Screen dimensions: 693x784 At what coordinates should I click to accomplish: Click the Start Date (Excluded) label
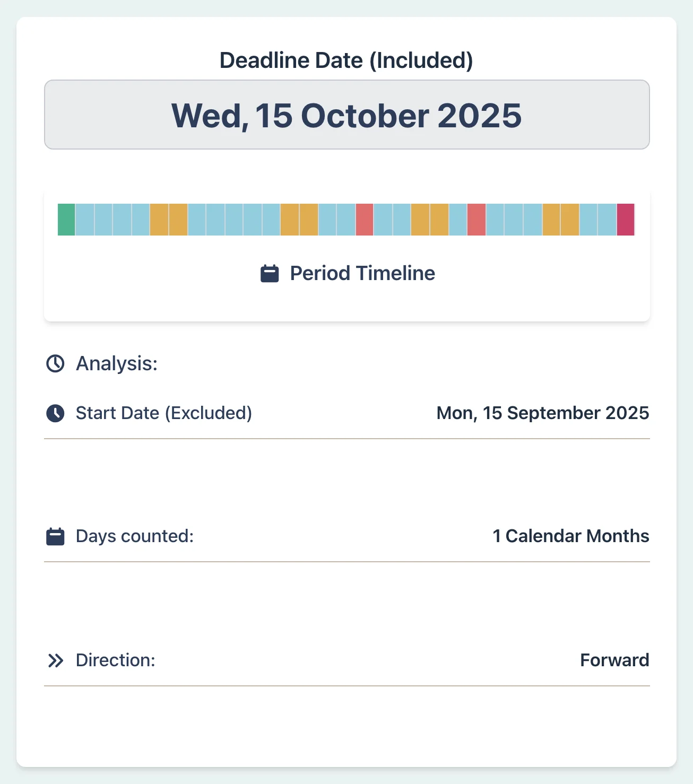tap(163, 413)
